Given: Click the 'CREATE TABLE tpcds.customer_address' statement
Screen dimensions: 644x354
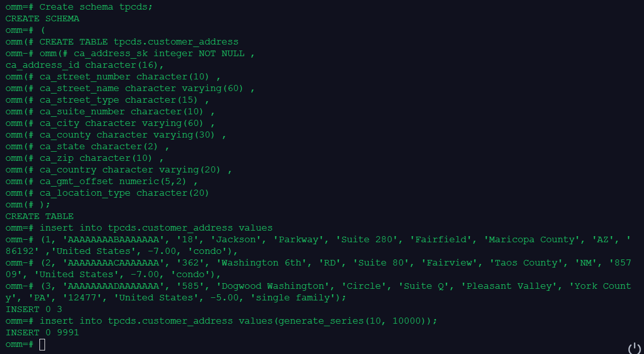Looking at the screenshot, I should click(139, 41).
